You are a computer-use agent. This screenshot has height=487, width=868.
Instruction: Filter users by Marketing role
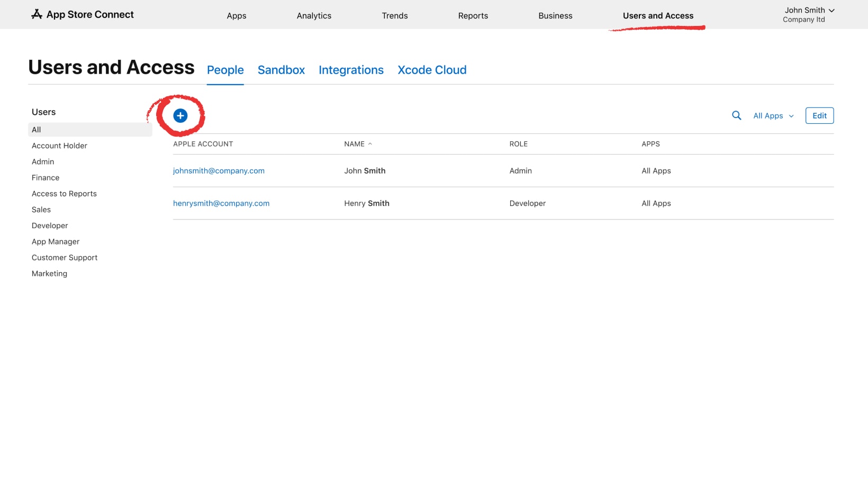[x=49, y=274]
